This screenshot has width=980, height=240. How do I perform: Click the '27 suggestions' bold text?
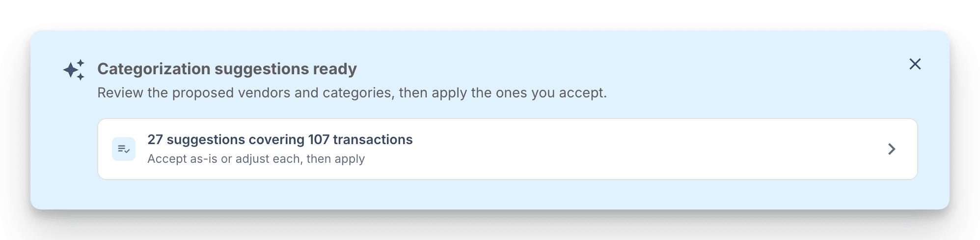click(196, 140)
